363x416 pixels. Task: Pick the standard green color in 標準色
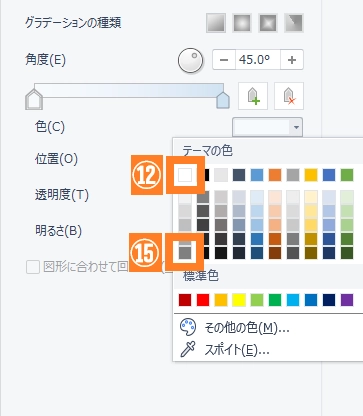(275, 300)
